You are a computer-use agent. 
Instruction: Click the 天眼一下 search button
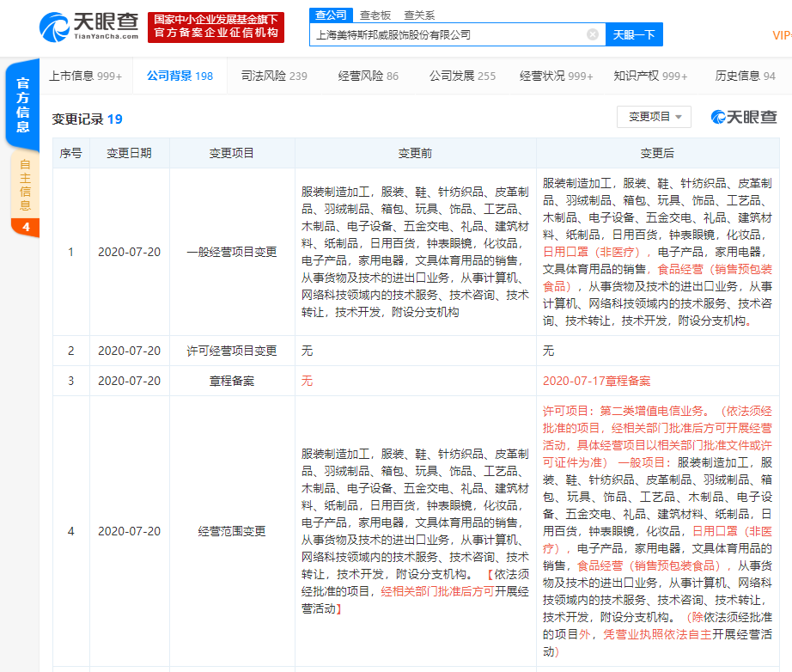tap(634, 34)
